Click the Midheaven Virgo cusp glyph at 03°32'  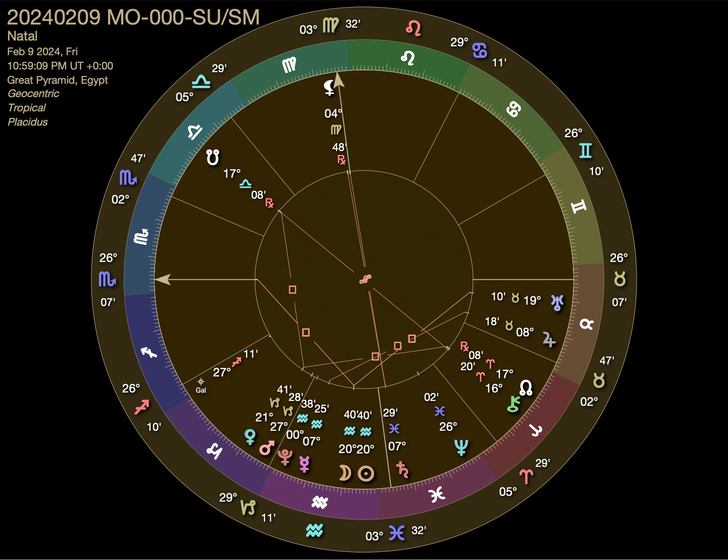pos(331,26)
